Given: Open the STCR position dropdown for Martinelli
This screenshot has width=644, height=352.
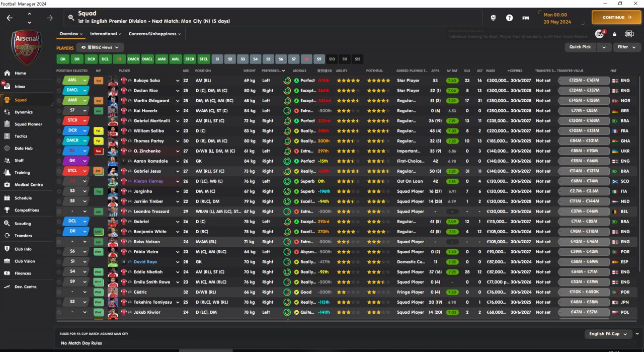Looking at the screenshot, I should 85,121.
